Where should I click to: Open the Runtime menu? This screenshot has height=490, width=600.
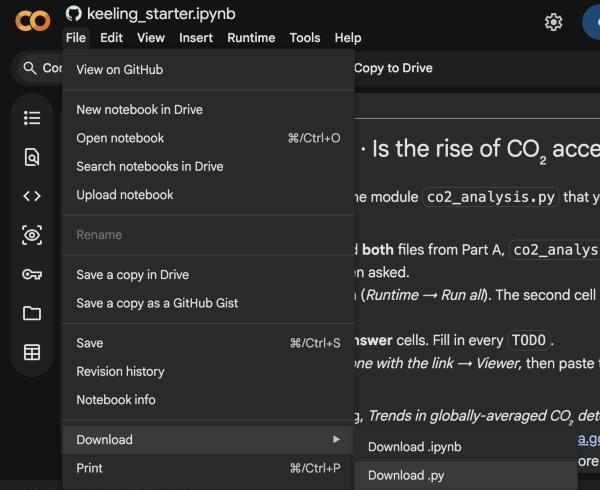click(x=251, y=38)
